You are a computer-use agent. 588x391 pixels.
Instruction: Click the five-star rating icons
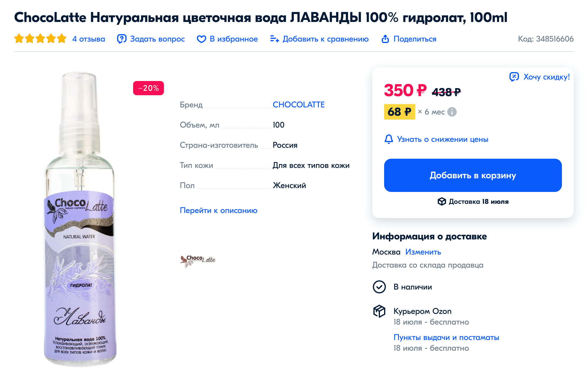[40, 39]
